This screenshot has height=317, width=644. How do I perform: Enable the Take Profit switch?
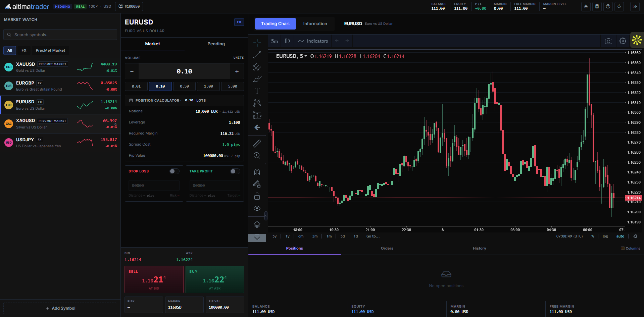[x=235, y=171]
